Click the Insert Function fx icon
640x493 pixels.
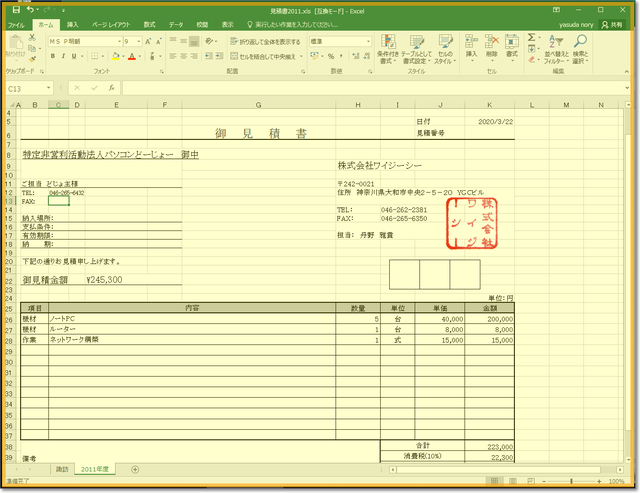pyautogui.click(x=110, y=89)
